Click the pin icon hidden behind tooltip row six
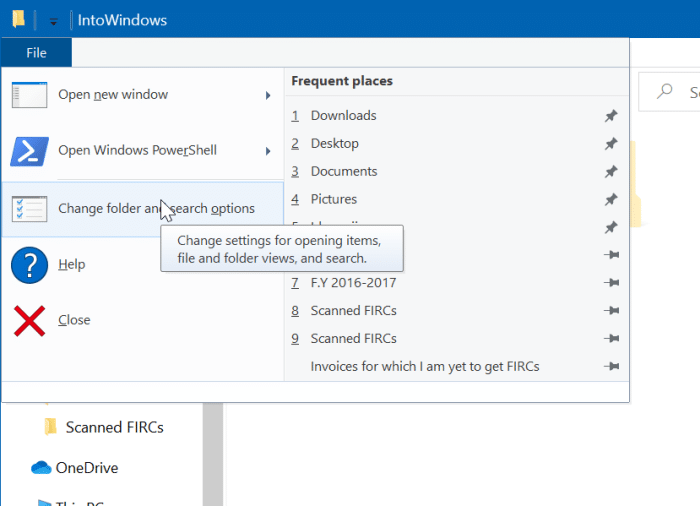700x506 pixels. point(612,255)
